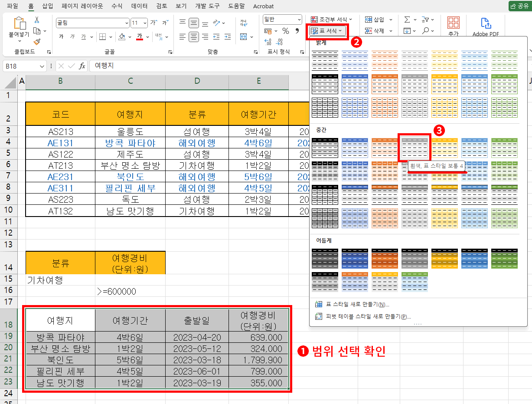Viewport: 532px width, 404px height.
Task: Open the font size 11 dropdown
Action: (145, 23)
